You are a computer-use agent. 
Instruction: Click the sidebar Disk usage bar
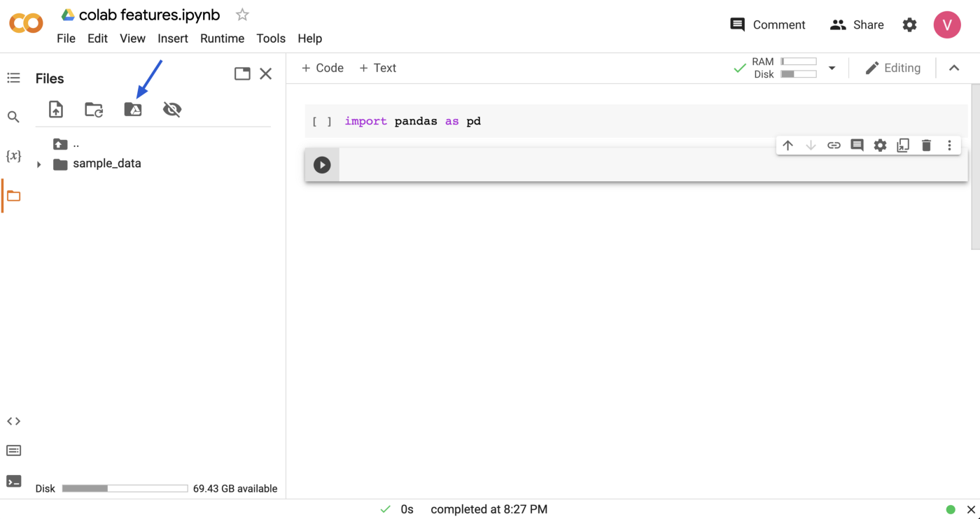[125, 489]
